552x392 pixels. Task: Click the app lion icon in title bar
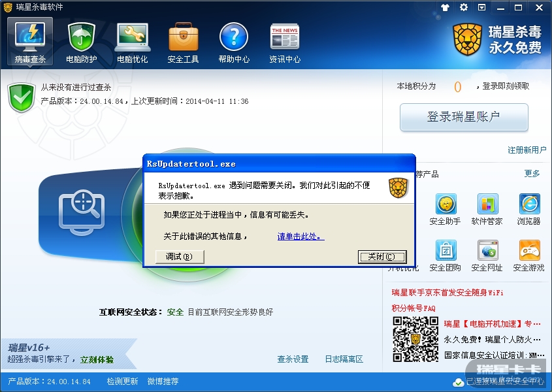pos(8,7)
